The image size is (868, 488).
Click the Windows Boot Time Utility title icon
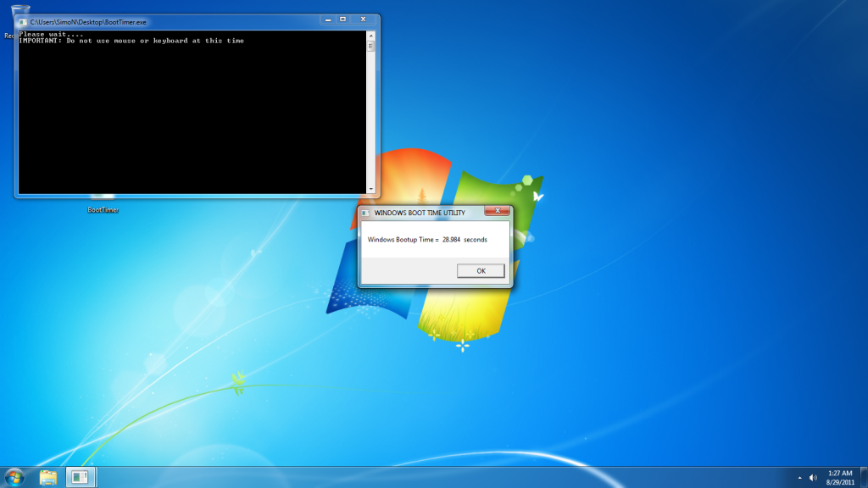pos(365,213)
